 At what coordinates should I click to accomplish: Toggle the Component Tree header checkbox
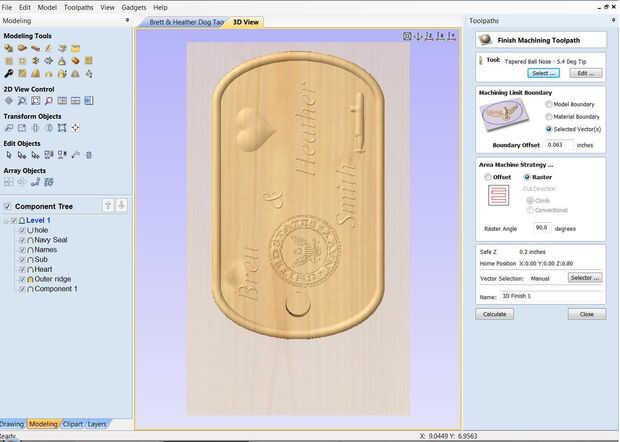coord(7,206)
